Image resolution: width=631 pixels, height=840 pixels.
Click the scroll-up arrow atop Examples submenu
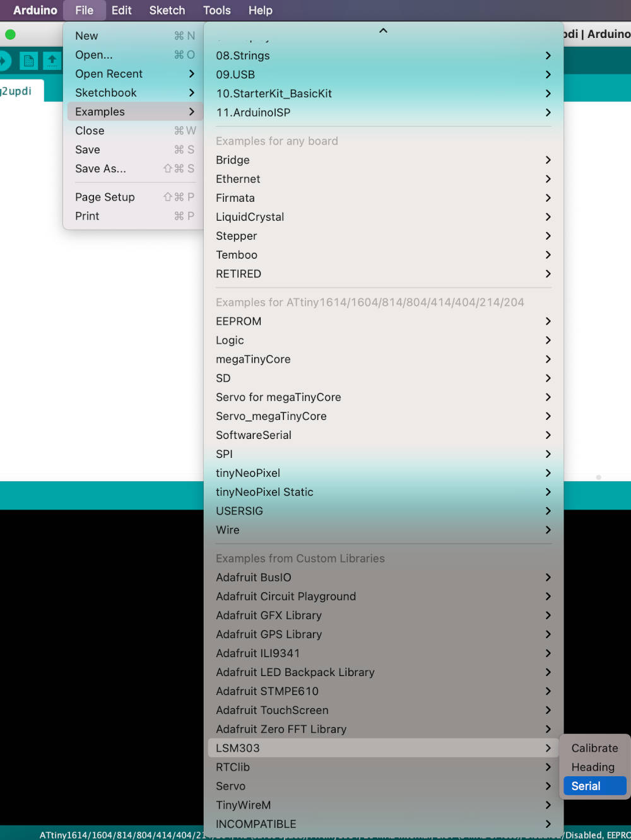pyautogui.click(x=383, y=30)
